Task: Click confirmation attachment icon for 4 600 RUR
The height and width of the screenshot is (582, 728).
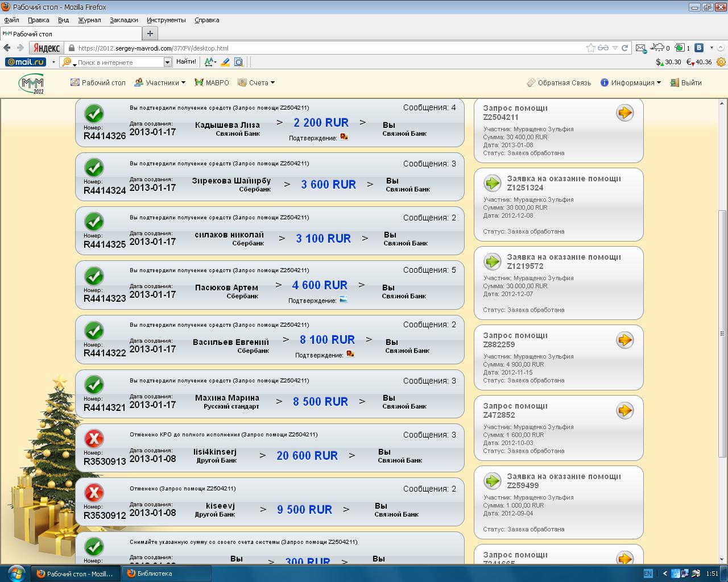Action: tap(344, 300)
